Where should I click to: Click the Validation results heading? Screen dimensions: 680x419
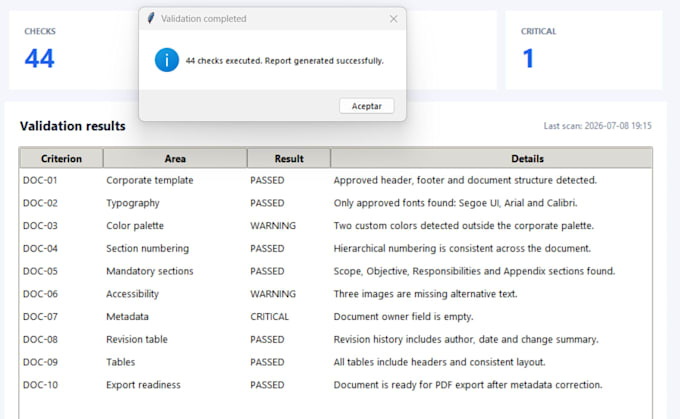(72, 126)
